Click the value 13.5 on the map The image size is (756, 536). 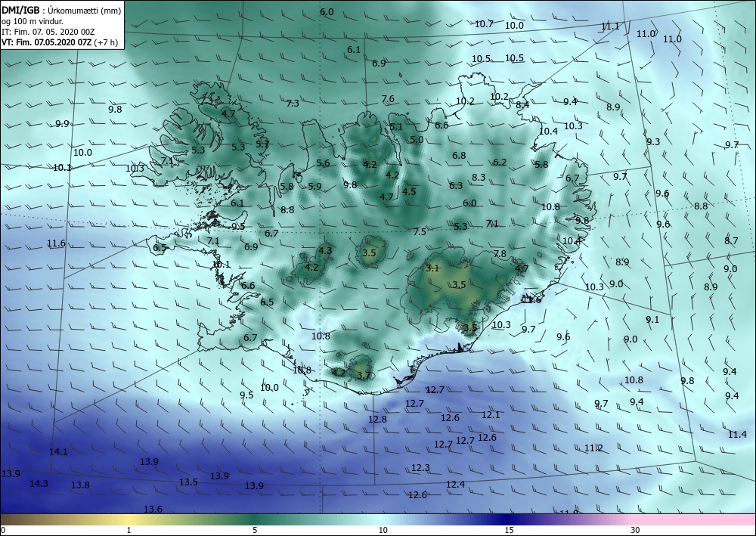click(x=188, y=482)
